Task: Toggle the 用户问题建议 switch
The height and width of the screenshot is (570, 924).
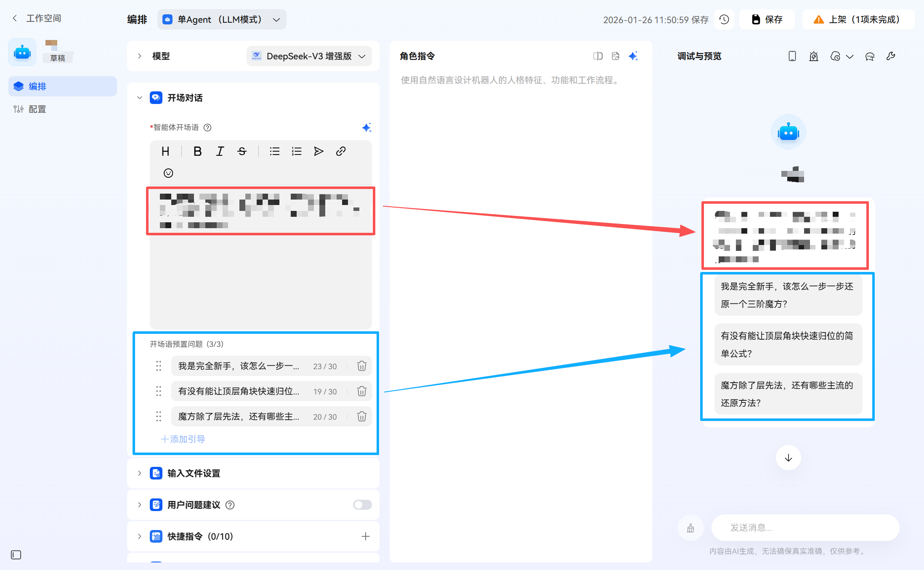Action: (362, 505)
